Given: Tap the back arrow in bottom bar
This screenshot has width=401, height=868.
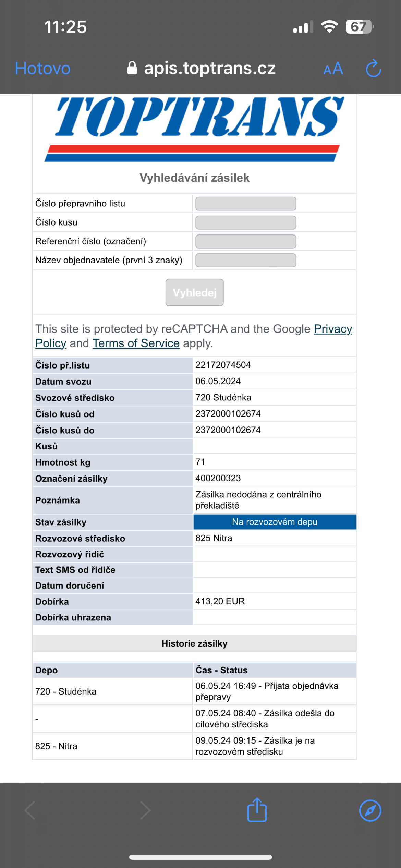Looking at the screenshot, I should pyautogui.click(x=30, y=810).
